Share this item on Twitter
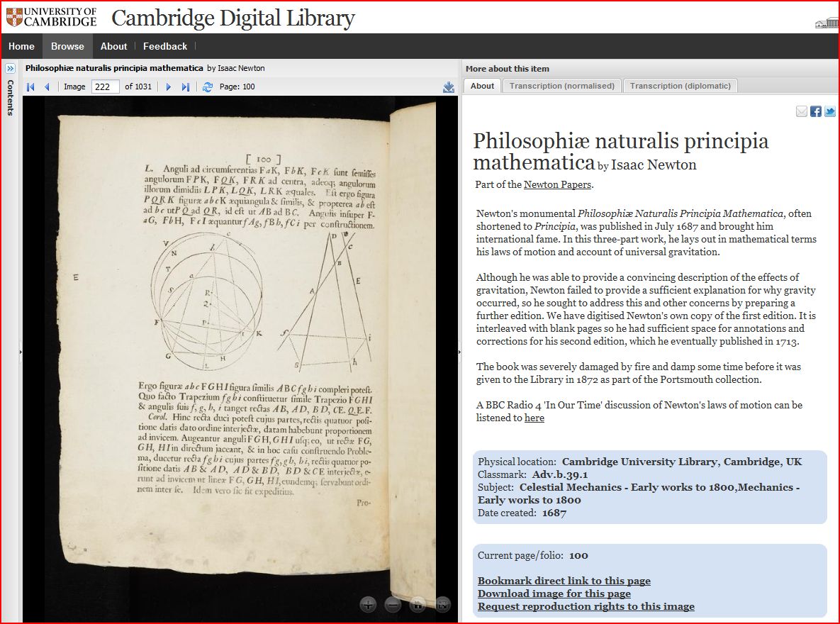840x624 pixels. click(830, 111)
